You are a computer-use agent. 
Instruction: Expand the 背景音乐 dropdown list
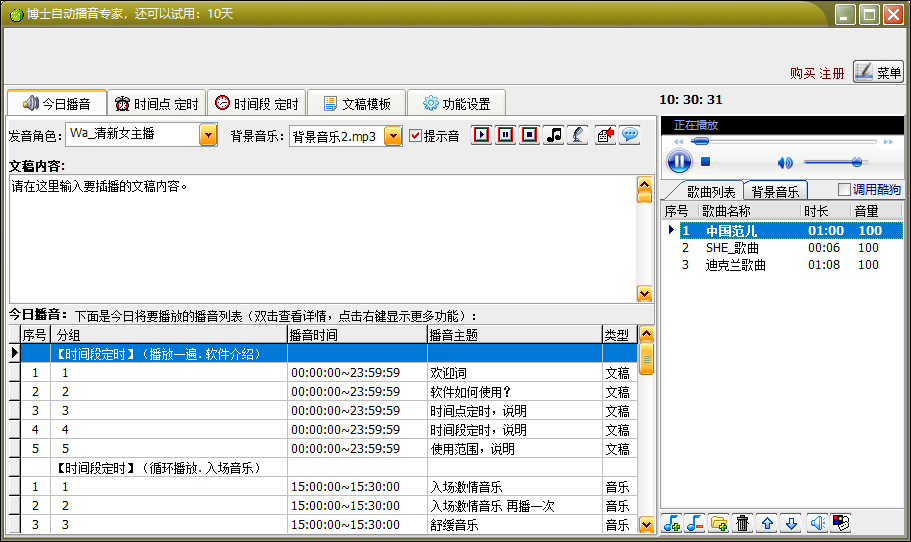click(x=393, y=136)
